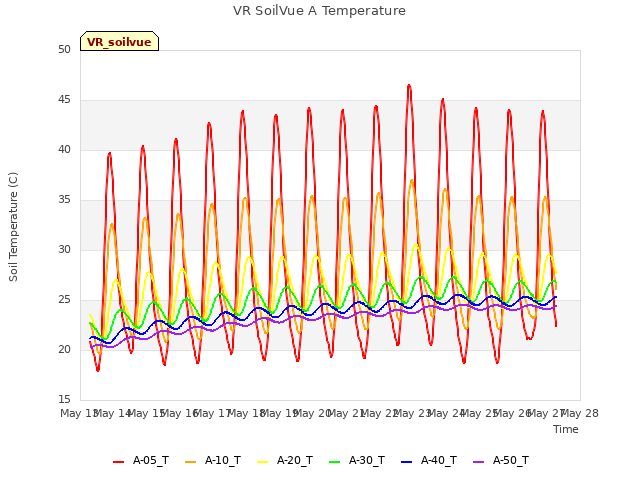Click the orange A-10_T legend swatch
640x480 pixels.
190,462
